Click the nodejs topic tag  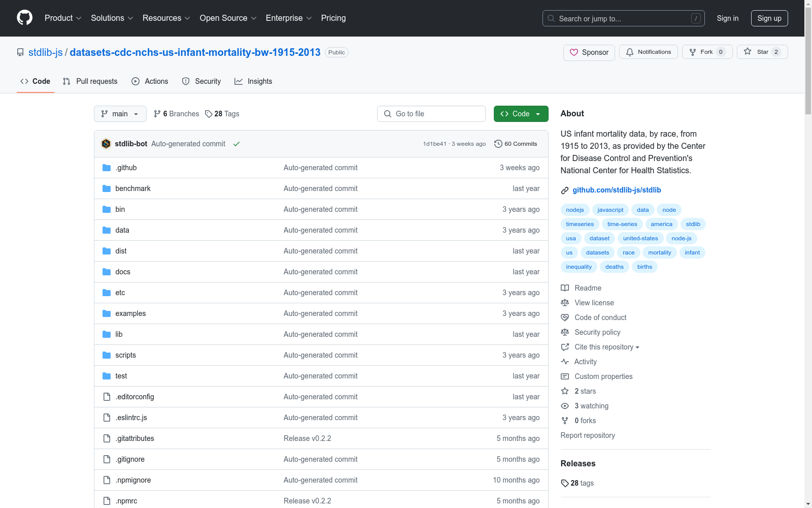click(x=575, y=210)
